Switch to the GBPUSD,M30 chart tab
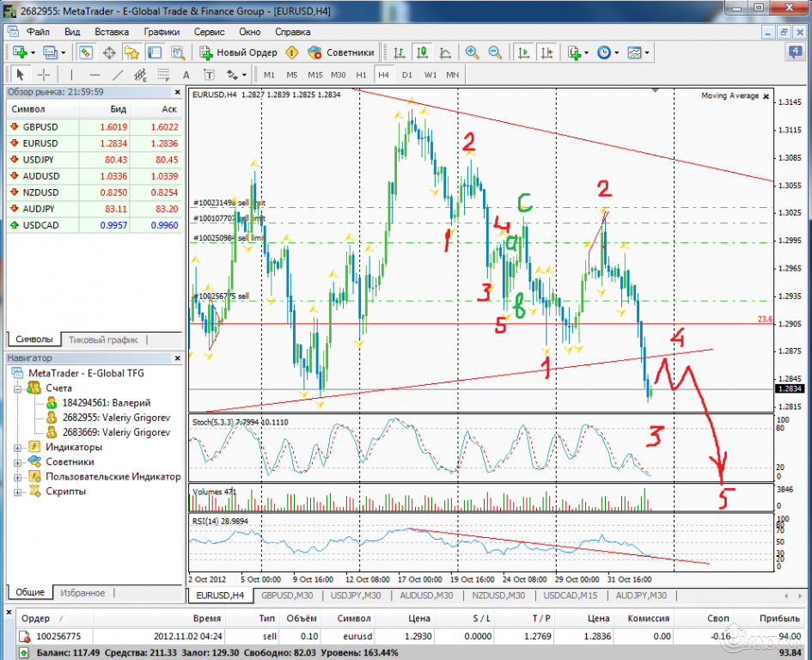Viewport: 812px width, 660px height. (286, 596)
